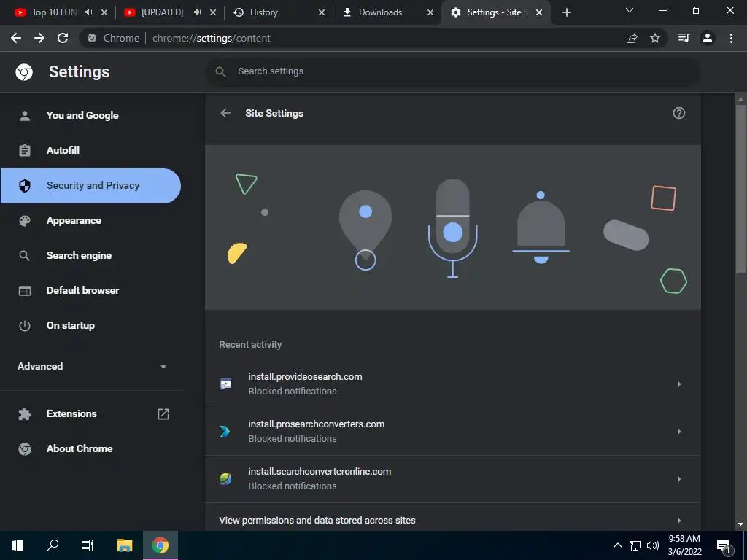The height and width of the screenshot is (560, 747).
Task: Open Search engine settings
Action: [x=79, y=256]
